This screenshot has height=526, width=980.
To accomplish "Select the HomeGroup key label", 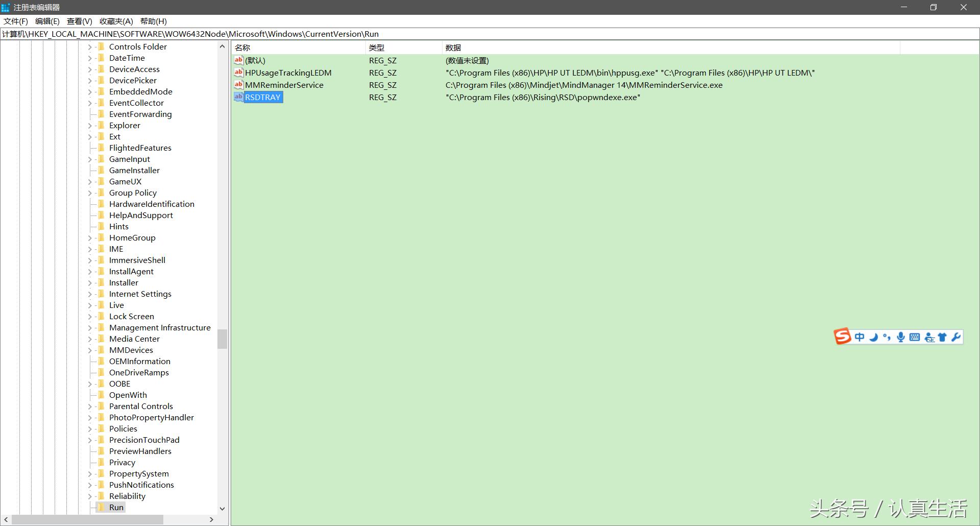I will (132, 237).
